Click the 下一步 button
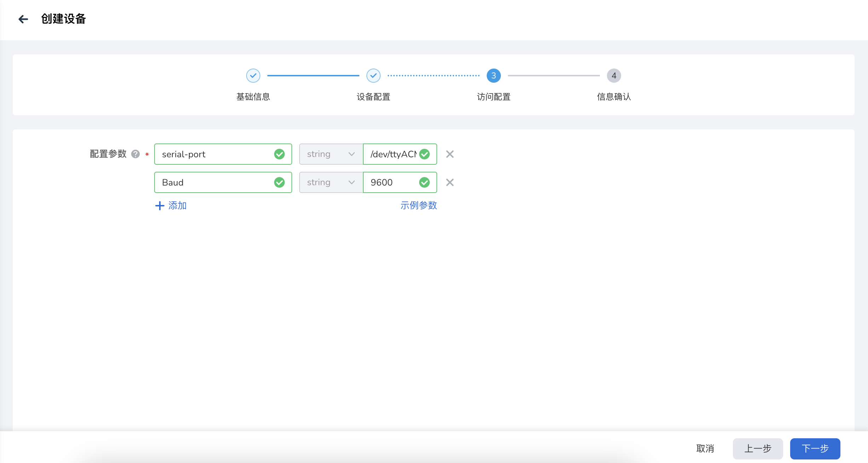 pos(815,448)
